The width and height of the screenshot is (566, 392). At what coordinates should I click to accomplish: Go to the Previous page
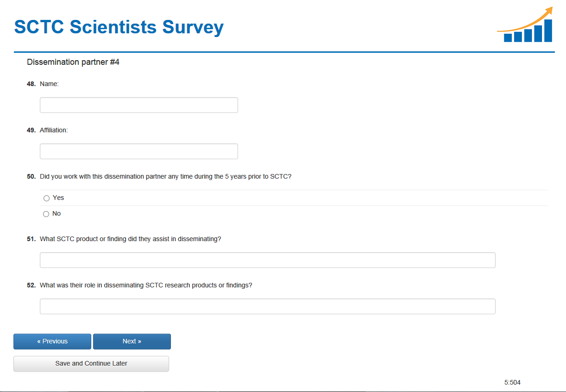tap(52, 342)
